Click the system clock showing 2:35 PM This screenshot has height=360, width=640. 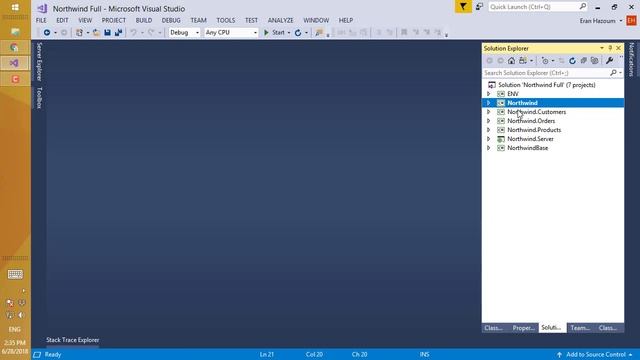tap(15, 343)
